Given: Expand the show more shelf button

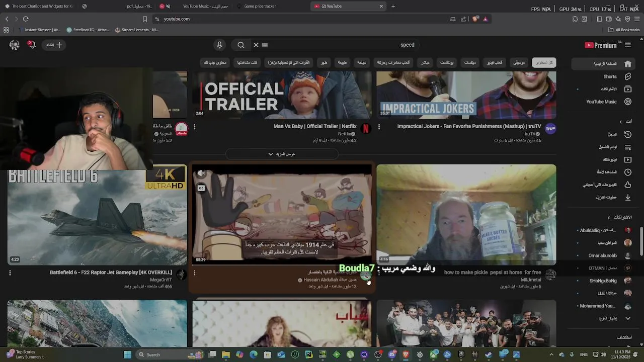Looking at the screenshot, I should pyautogui.click(x=282, y=154).
